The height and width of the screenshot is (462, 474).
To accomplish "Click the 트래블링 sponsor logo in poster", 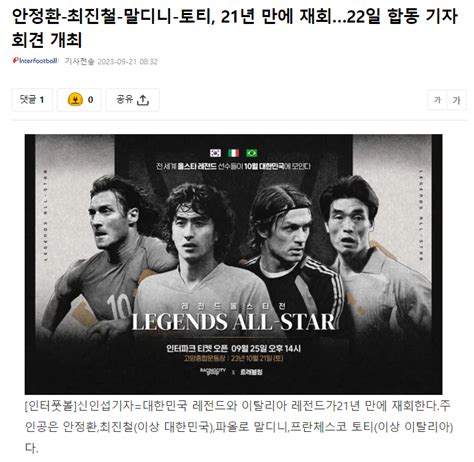I will (252, 372).
